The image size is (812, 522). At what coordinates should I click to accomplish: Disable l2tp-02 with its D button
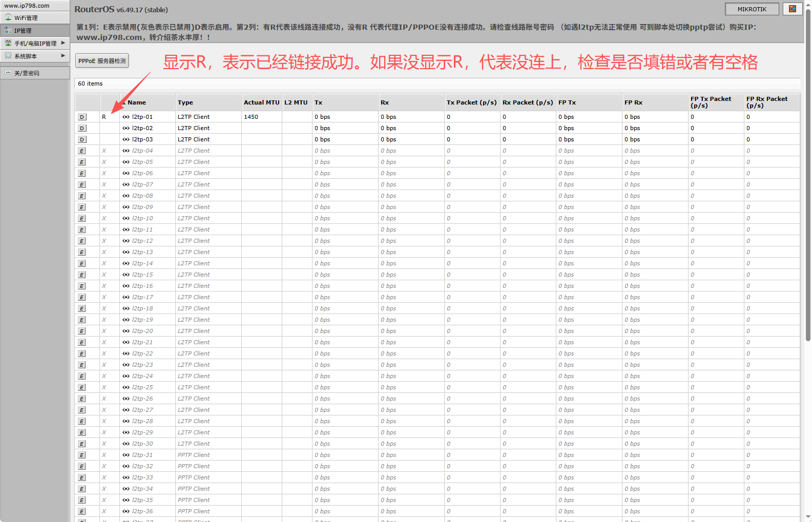82,128
